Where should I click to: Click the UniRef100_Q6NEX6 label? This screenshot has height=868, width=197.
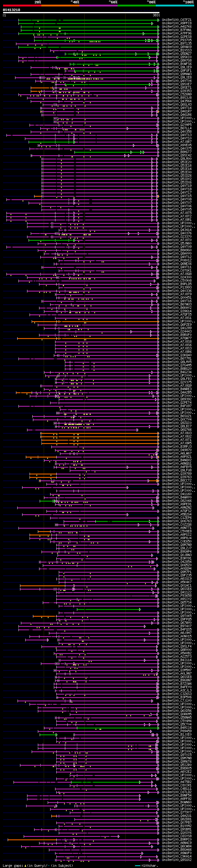tap(177, 264)
